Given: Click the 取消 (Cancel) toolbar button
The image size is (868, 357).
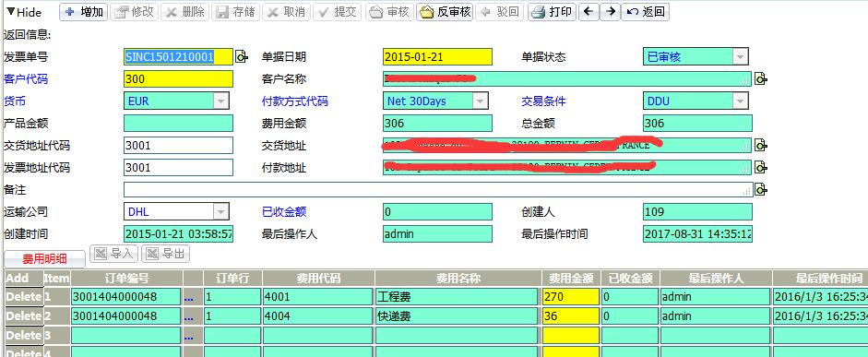Looking at the screenshot, I should 286,12.
